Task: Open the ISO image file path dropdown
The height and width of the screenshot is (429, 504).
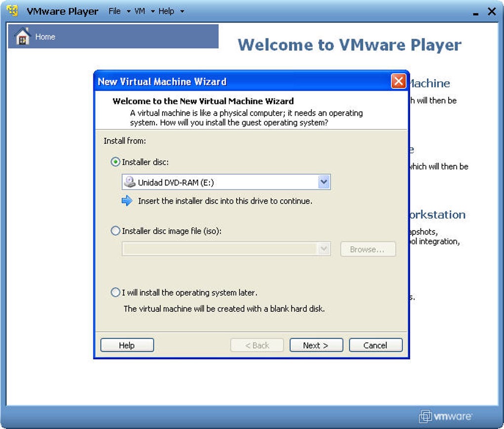Action: 324,249
